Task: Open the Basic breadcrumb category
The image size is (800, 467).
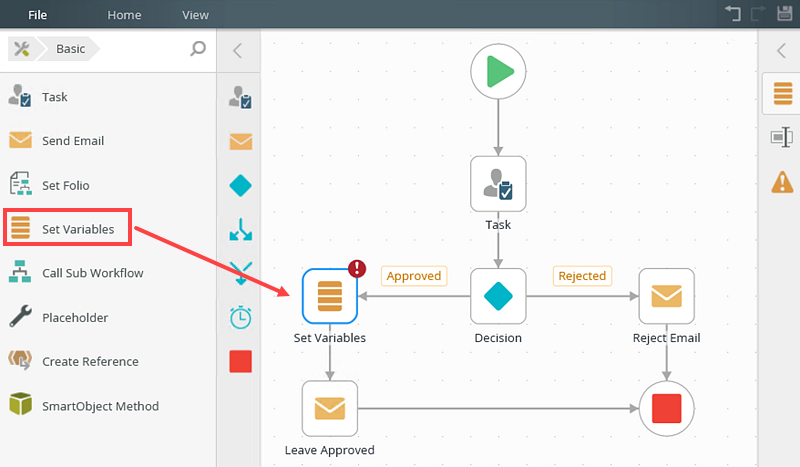Action: 70,49
